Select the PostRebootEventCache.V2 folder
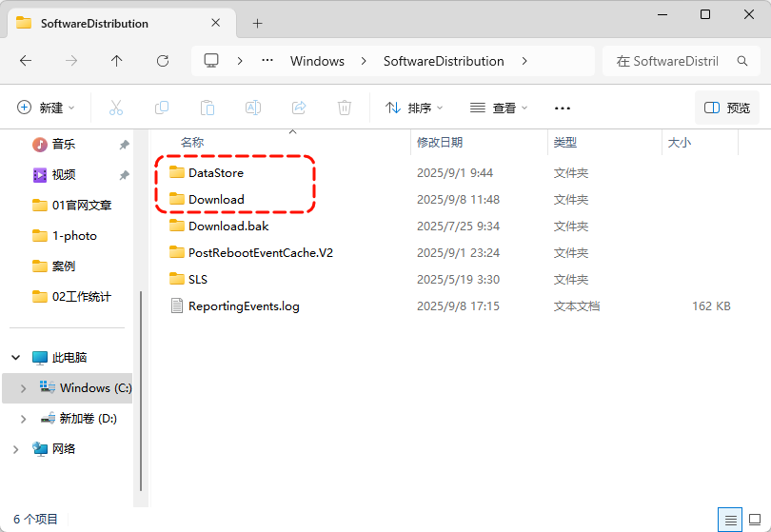Viewport: 771px width, 532px height. pos(260,253)
